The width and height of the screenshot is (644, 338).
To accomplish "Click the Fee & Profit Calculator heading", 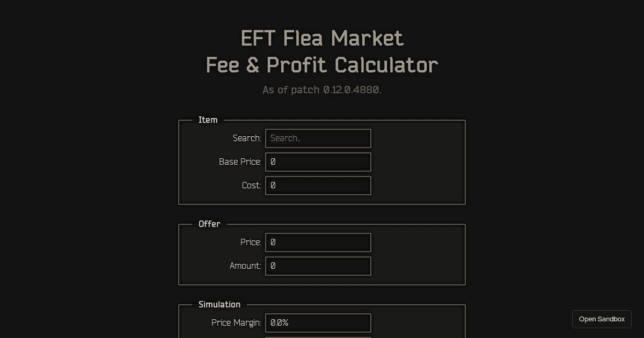I will tap(321, 64).
